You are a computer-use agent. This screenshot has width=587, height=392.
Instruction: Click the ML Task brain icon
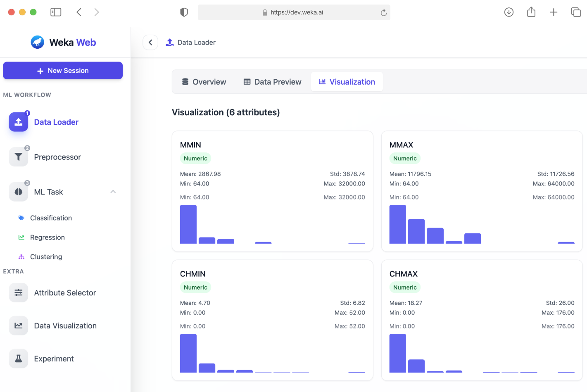(19, 192)
